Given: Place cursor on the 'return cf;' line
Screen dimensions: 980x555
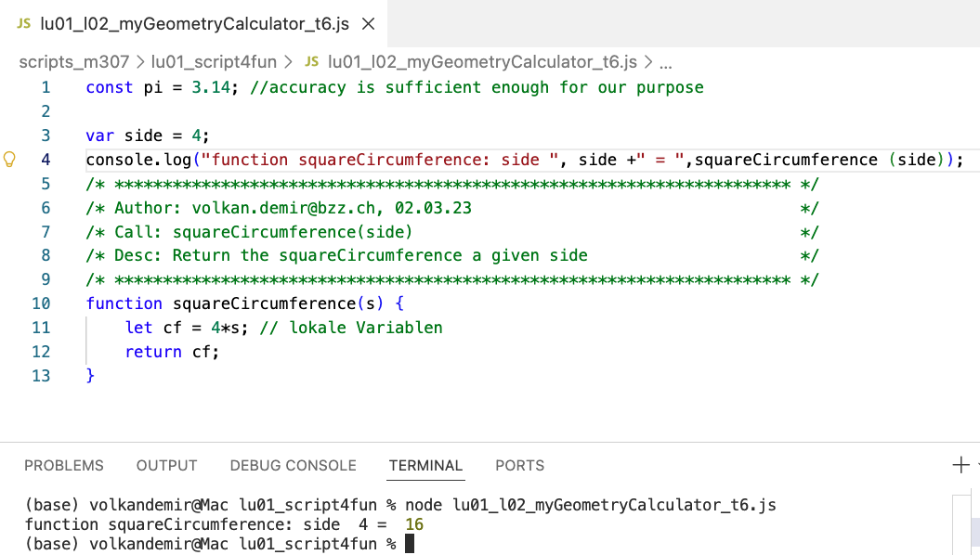Looking at the screenshot, I should click(173, 352).
